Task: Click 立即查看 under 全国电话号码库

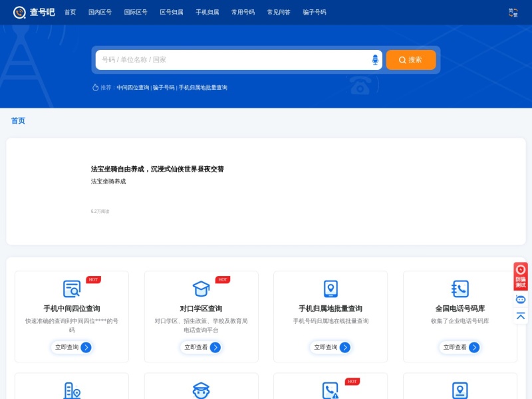Action: coord(460,347)
